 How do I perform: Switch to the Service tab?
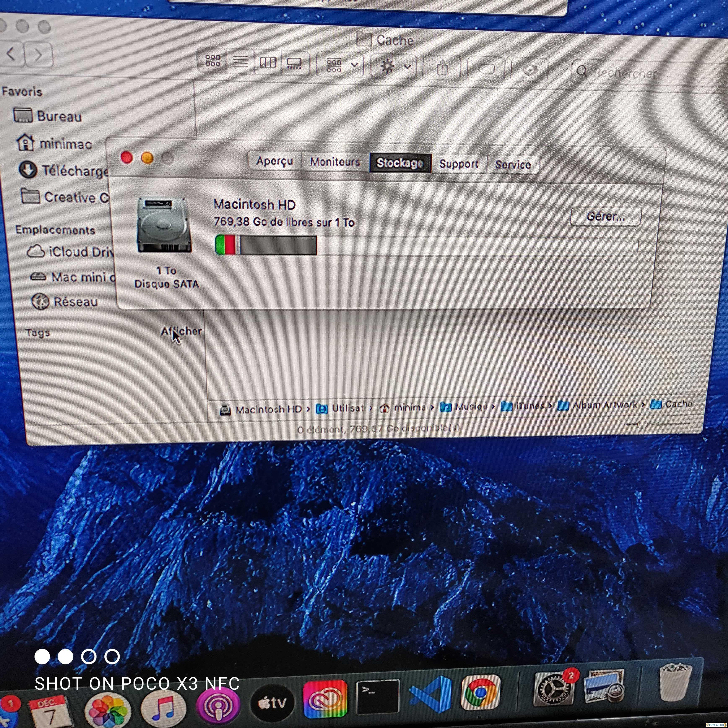pos(513,165)
